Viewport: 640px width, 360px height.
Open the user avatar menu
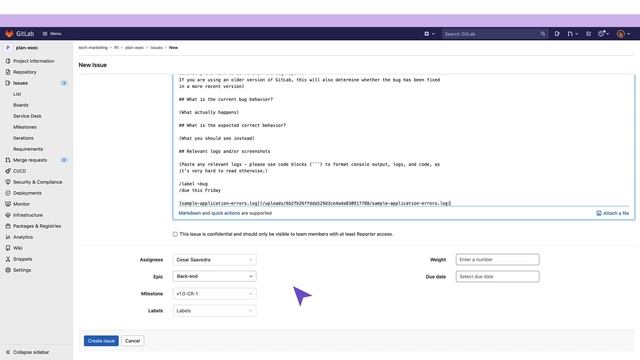click(623, 34)
